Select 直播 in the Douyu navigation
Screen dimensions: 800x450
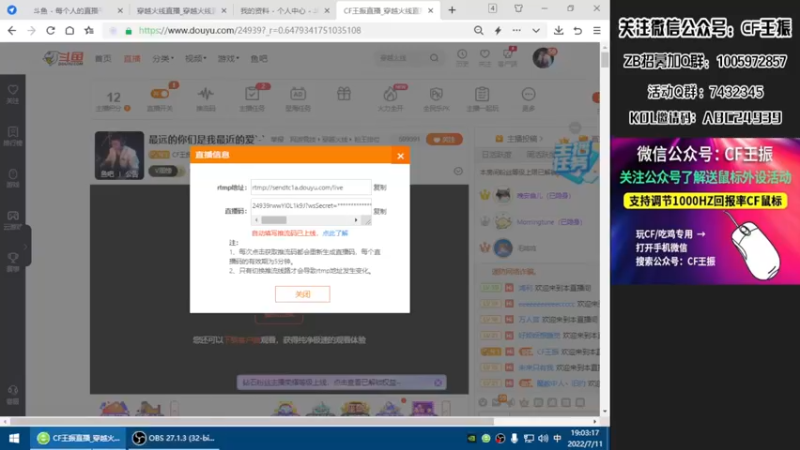(132, 59)
